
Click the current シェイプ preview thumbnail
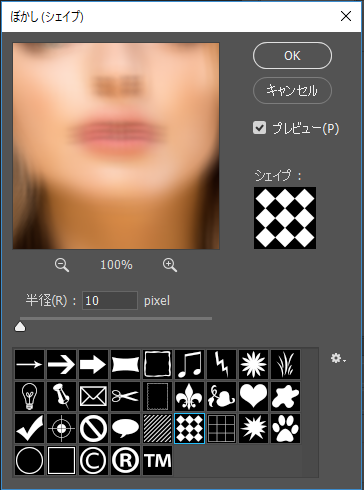coord(285,218)
